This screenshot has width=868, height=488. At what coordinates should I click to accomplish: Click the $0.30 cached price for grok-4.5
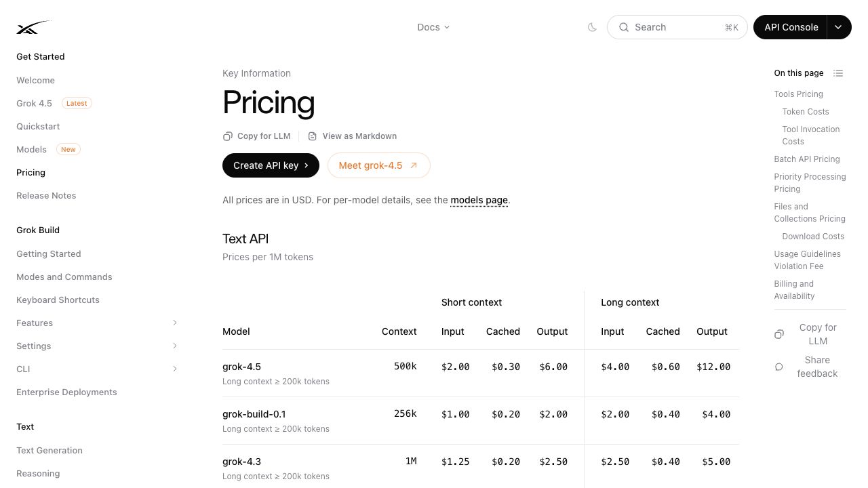pyautogui.click(x=506, y=367)
